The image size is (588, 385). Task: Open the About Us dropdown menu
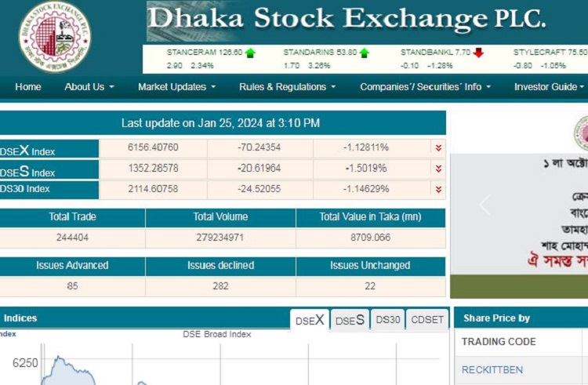(x=89, y=87)
